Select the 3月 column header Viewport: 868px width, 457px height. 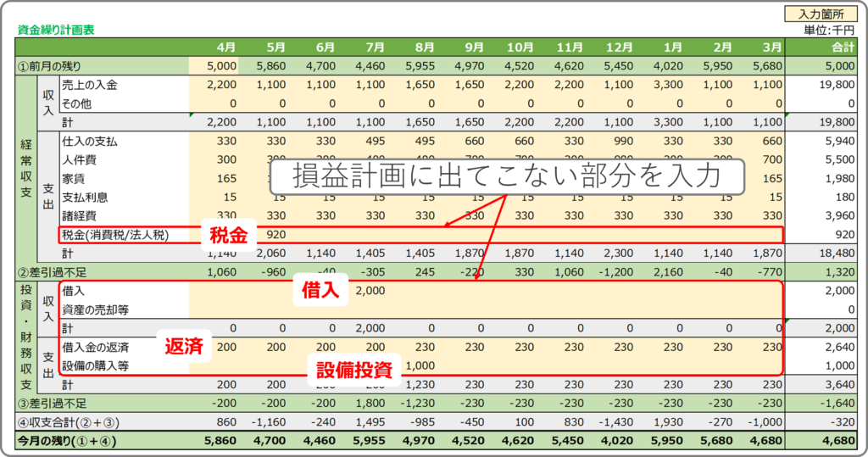tap(772, 47)
